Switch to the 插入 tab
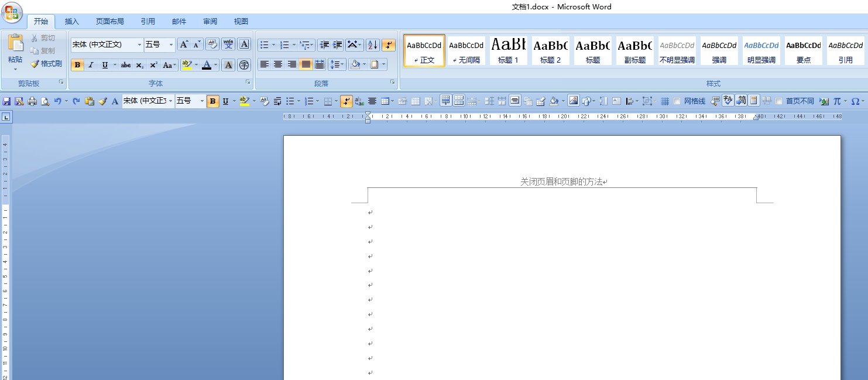This screenshot has width=868, height=380. (x=71, y=22)
